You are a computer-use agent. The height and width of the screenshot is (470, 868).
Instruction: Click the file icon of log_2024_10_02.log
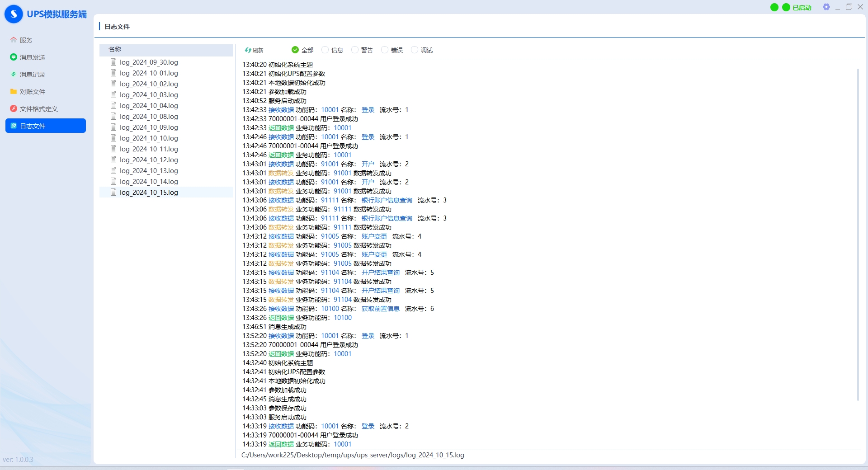tap(113, 84)
